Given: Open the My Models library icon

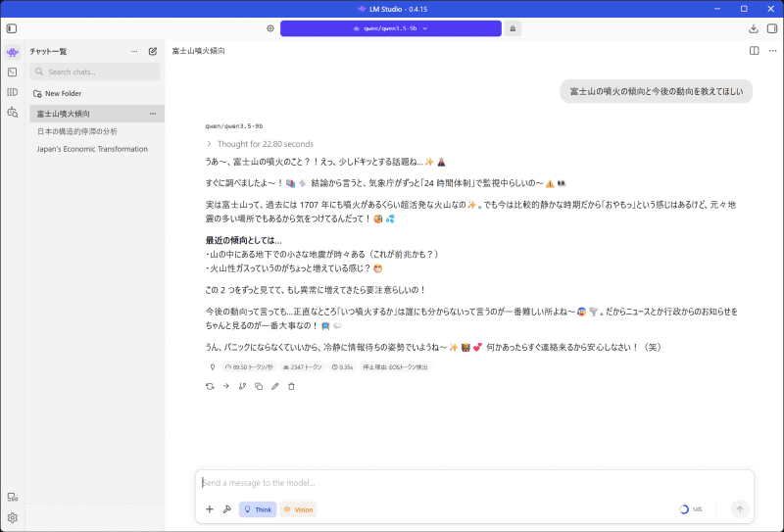Looking at the screenshot, I should click(x=13, y=92).
